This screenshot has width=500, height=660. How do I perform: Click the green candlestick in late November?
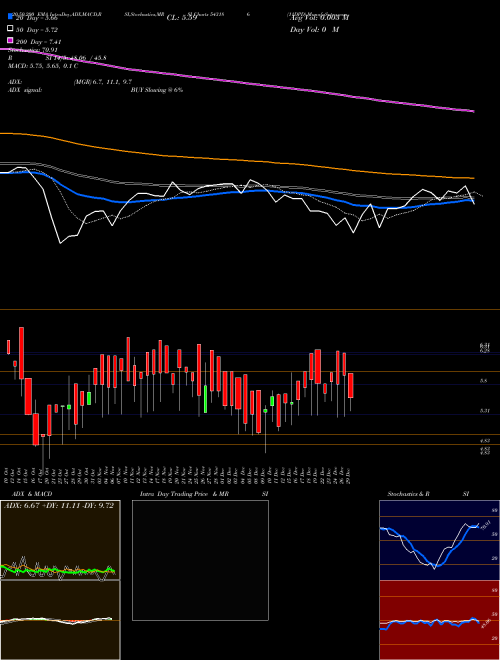click(205, 399)
